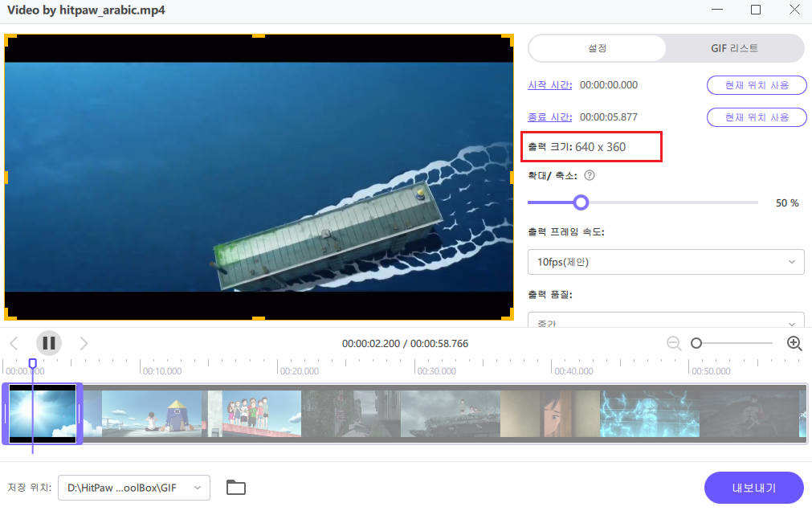This screenshot has width=812, height=511.
Task: Click the top-center yellow crop handle
Action: coord(259,36)
